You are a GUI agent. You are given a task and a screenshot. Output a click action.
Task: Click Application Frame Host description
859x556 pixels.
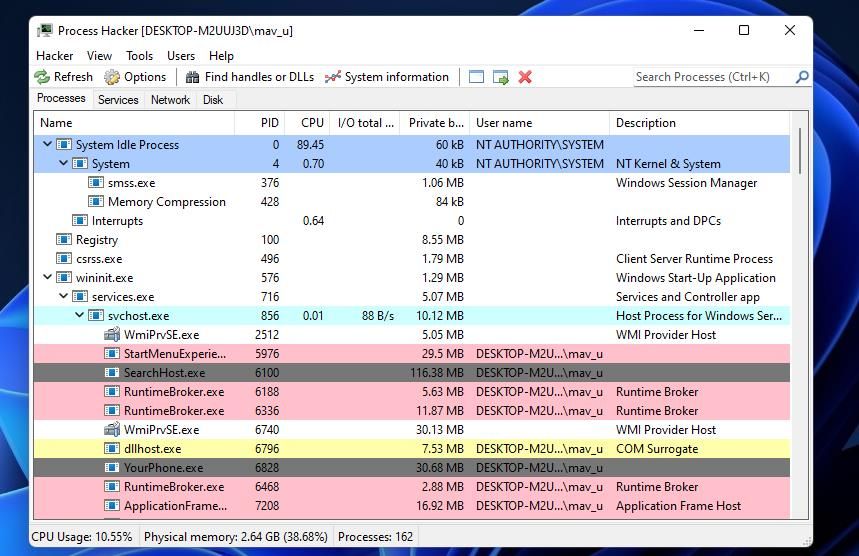coord(678,506)
